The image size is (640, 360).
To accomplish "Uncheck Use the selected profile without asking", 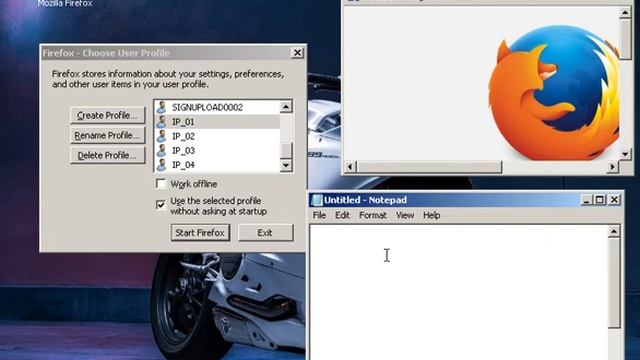I will click(x=161, y=204).
